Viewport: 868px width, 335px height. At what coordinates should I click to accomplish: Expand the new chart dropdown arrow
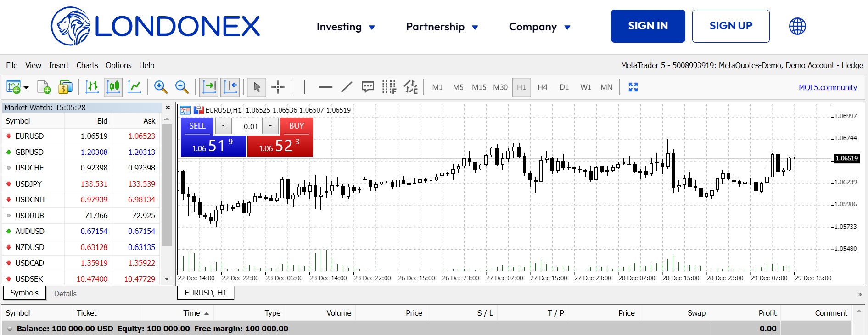click(26, 87)
